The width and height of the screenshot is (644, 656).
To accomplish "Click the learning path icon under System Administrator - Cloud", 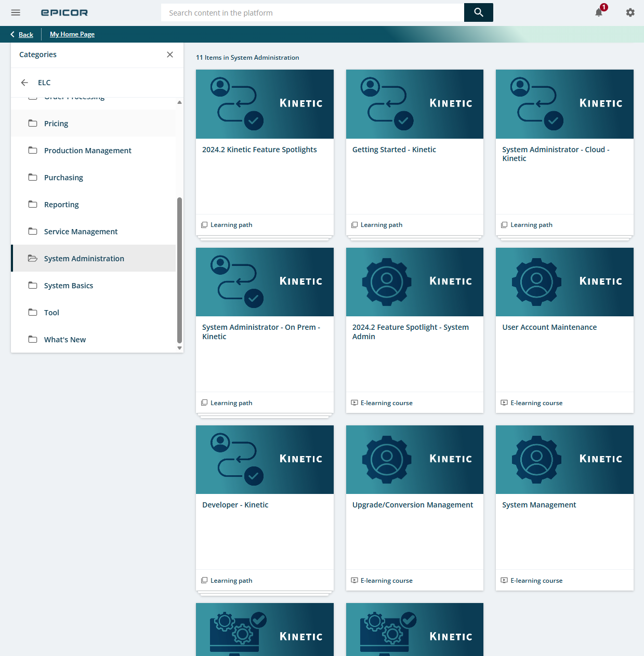I will point(504,225).
